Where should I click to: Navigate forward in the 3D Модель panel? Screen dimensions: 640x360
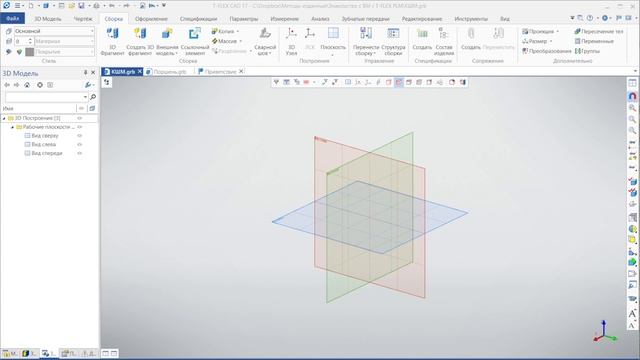tap(17, 85)
